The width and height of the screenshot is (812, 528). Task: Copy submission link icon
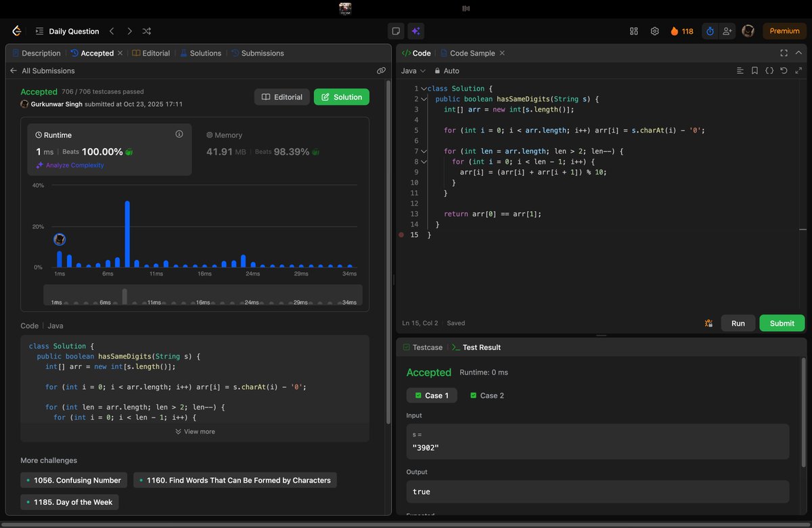(381, 70)
